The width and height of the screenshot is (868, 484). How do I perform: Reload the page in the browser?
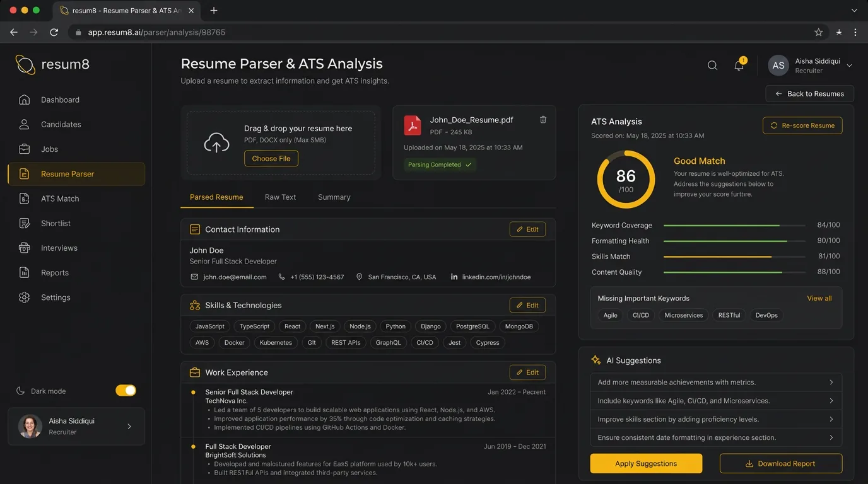pyautogui.click(x=54, y=32)
